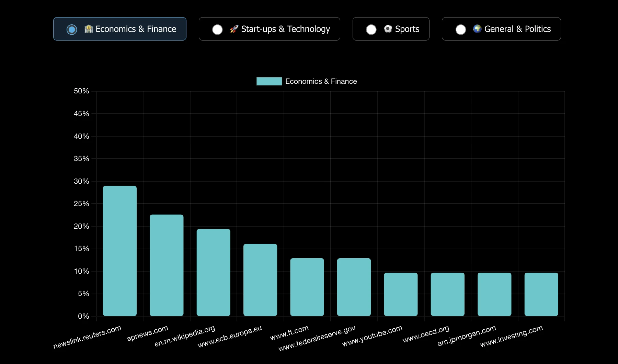Click the globe emoji beside General & Politics

(x=477, y=29)
